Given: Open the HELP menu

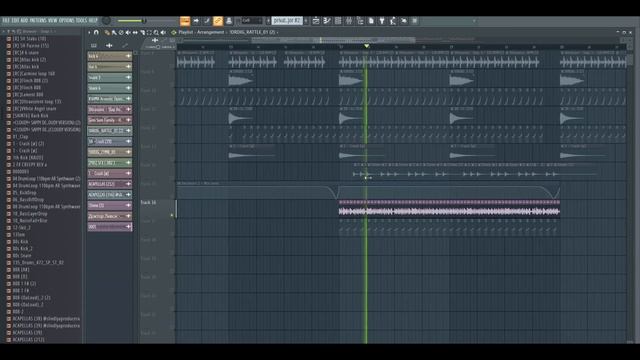Looking at the screenshot, I should (93, 20).
